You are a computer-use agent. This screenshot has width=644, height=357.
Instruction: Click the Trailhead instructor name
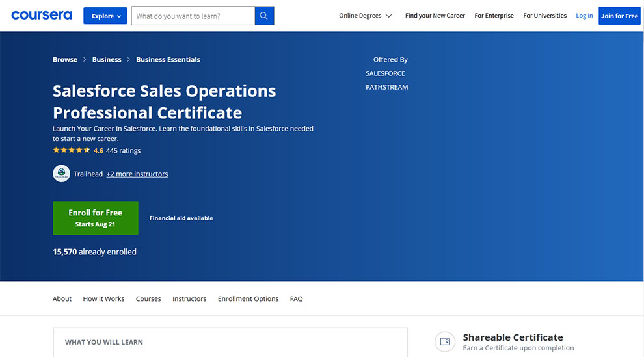click(88, 174)
